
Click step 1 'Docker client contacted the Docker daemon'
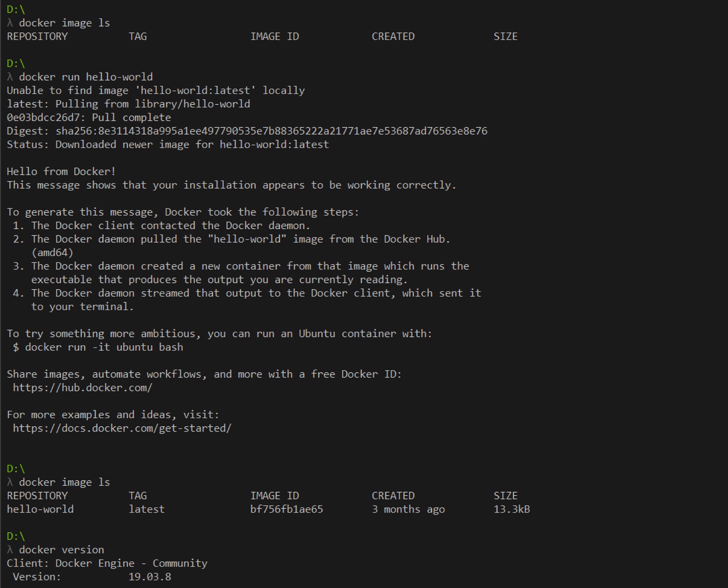(x=162, y=226)
